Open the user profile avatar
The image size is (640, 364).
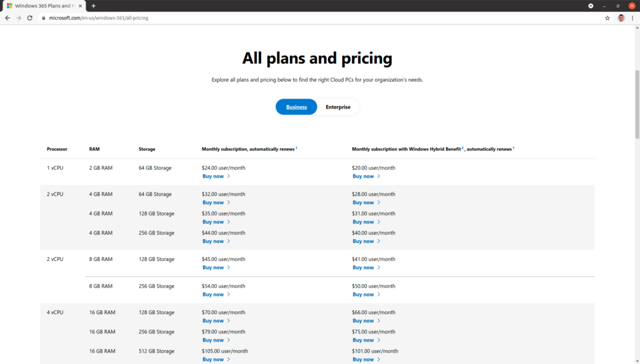point(621,18)
